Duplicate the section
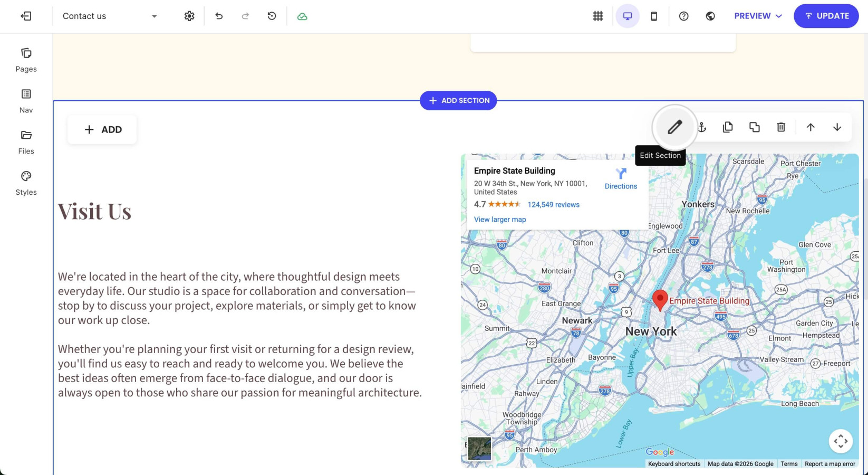 [x=755, y=127]
